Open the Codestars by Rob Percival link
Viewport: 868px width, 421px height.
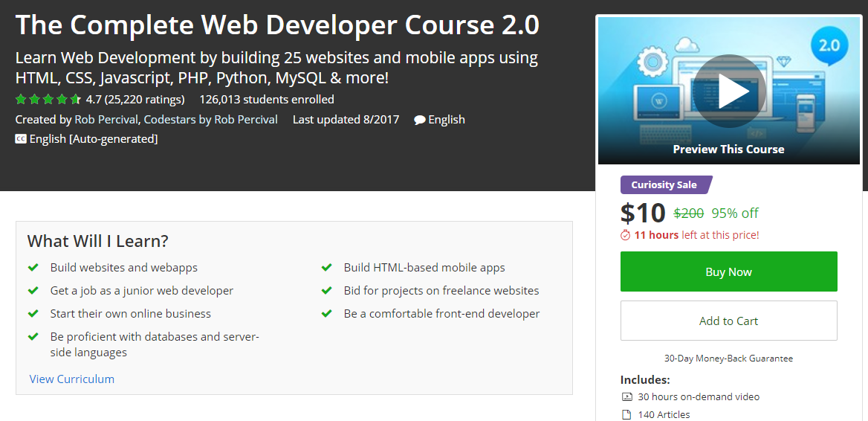click(x=211, y=119)
